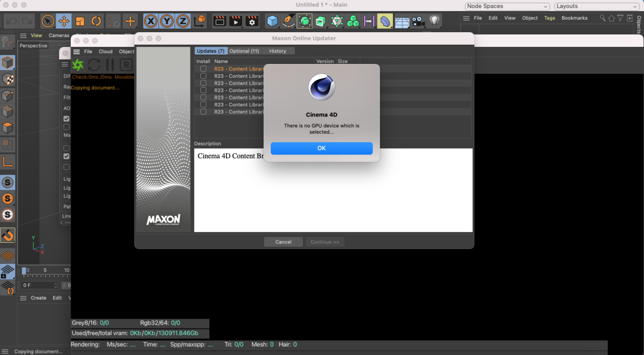The width and height of the screenshot is (644, 355).
Task: Click the Version column header
Action: click(325, 61)
